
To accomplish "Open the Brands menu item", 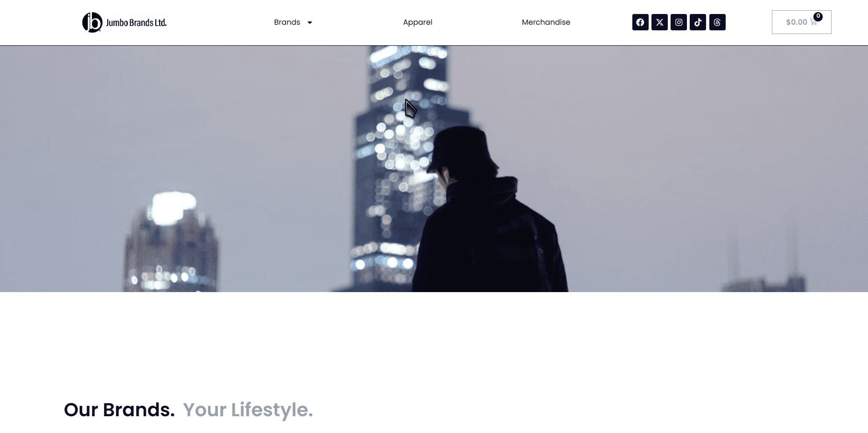I will [287, 22].
